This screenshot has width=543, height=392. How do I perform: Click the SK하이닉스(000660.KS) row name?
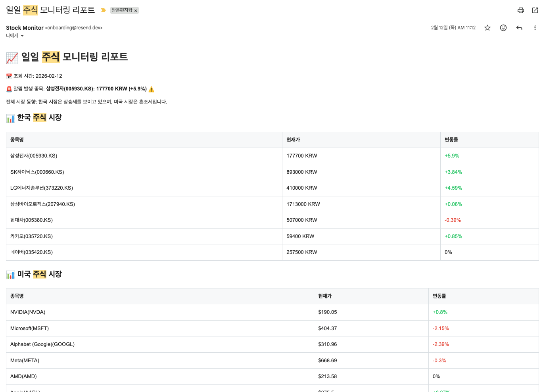tap(37, 172)
